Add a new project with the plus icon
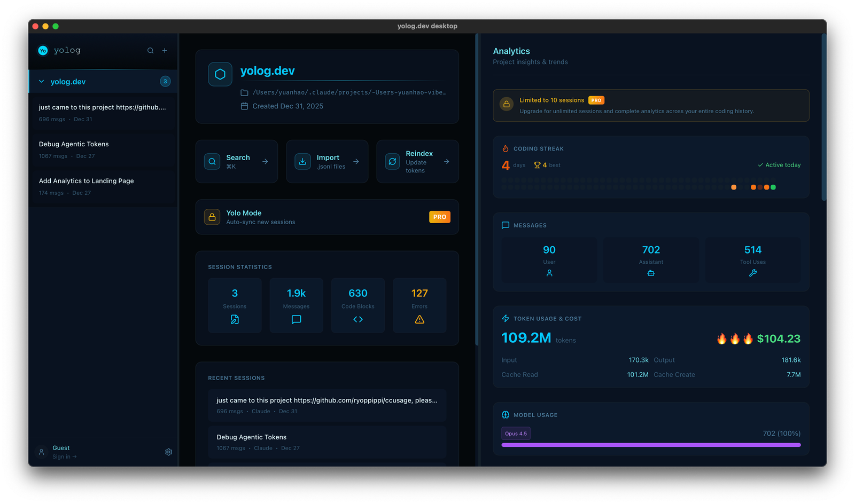The height and width of the screenshot is (504, 855). pyautogui.click(x=165, y=50)
